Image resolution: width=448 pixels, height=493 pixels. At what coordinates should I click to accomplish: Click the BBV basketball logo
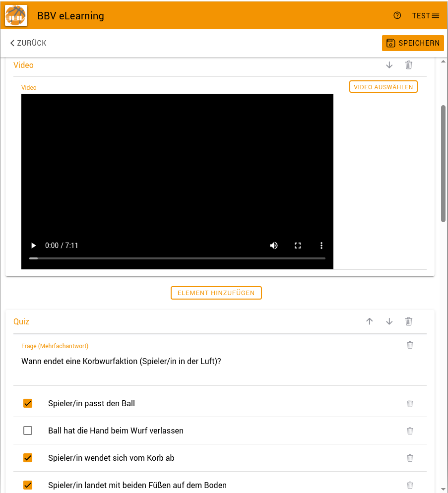point(16,15)
